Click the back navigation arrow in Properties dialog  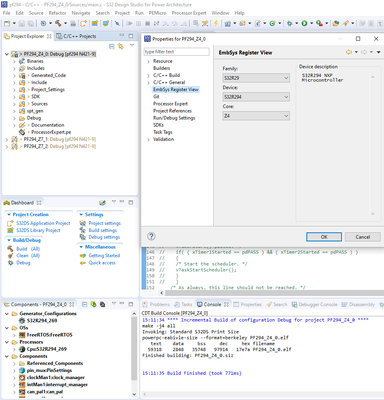349,52
